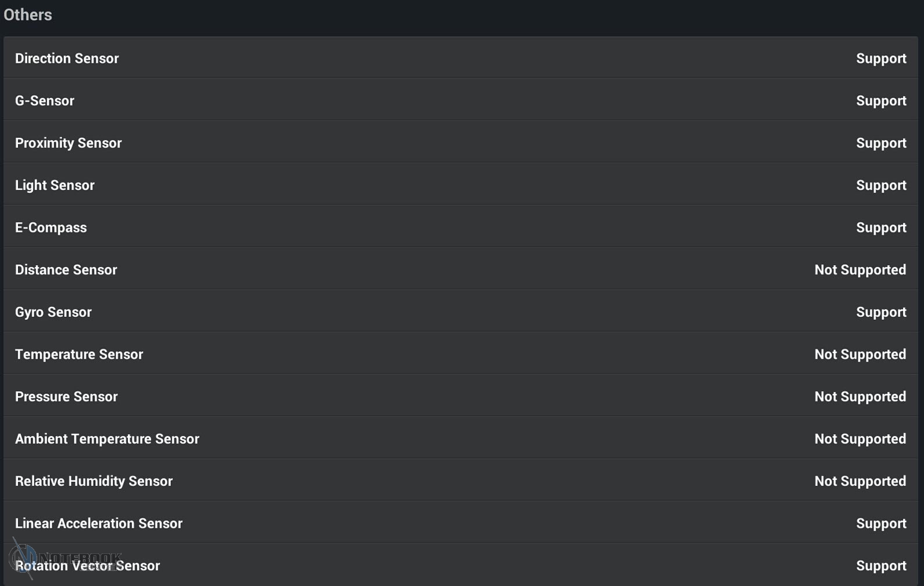This screenshot has height=586, width=924.
Task: Select the Proximity Sensor item
Action: pos(69,143)
